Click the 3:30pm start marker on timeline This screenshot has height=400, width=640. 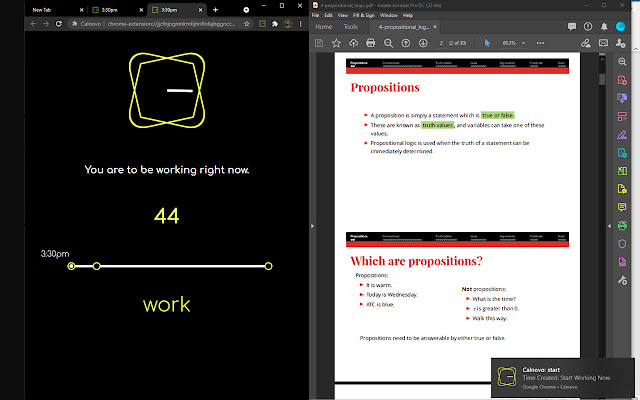click(x=71, y=266)
